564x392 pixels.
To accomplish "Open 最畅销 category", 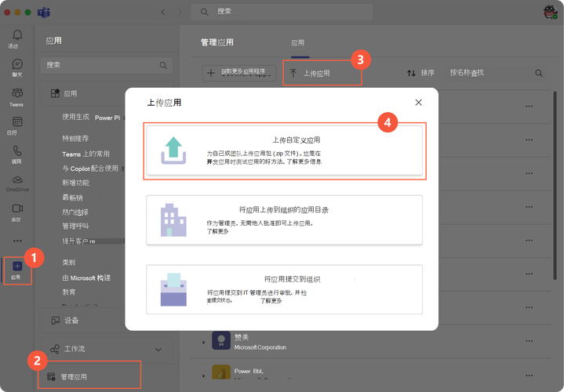I will click(x=72, y=198).
